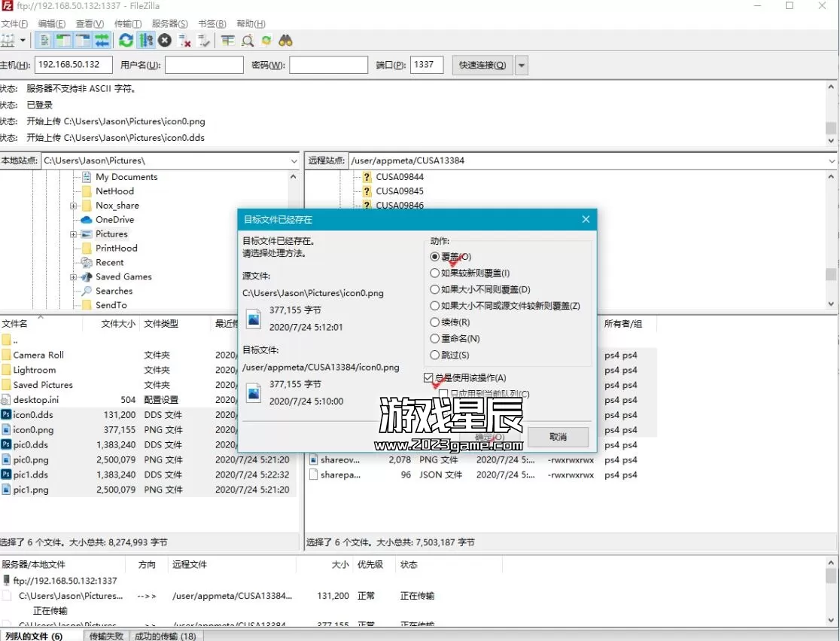This screenshot has height=641, width=840.
Task: Click the 快速连接(Q) button
Action: tap(482, 66)
